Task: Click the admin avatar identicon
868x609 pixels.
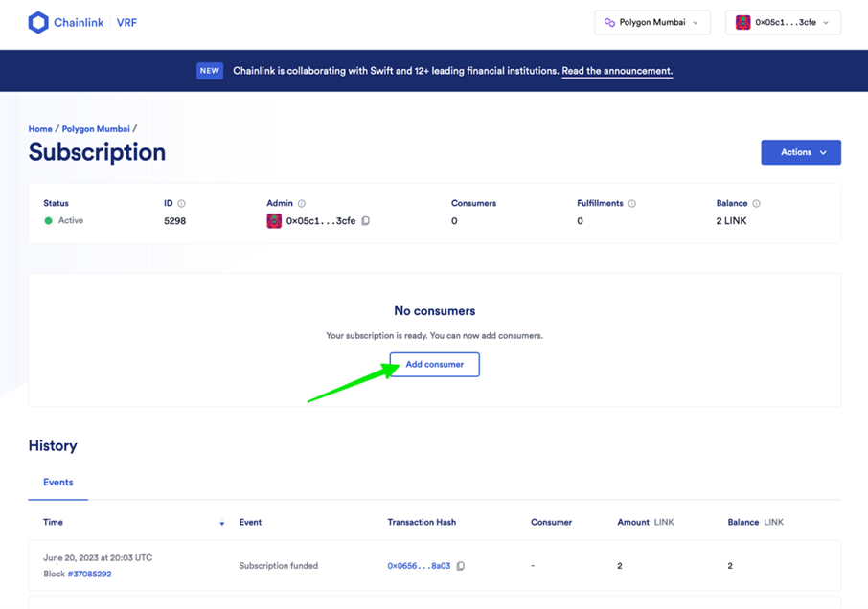Action: (x=274, y=220)
